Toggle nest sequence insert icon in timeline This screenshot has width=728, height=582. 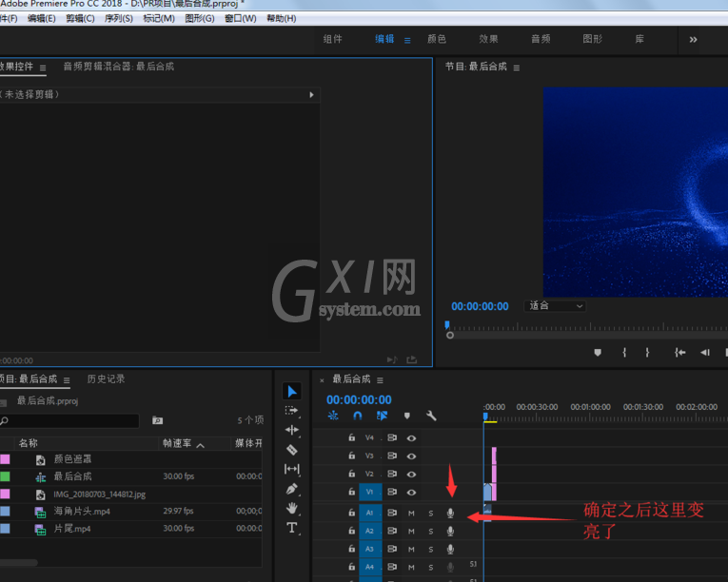pyautogui.click(x=333, y=416)
